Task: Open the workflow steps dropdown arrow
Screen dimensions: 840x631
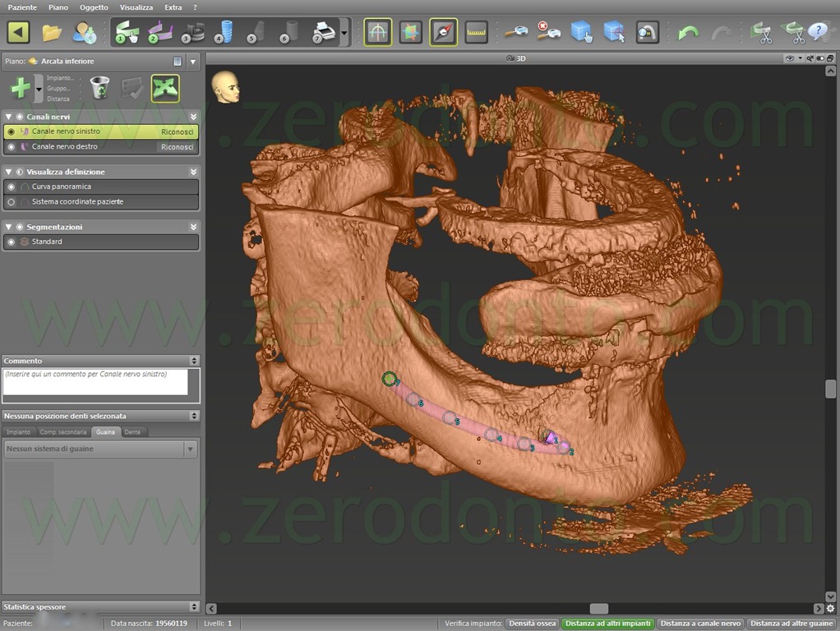Action: pyautogui.click(x=344, y=33)
